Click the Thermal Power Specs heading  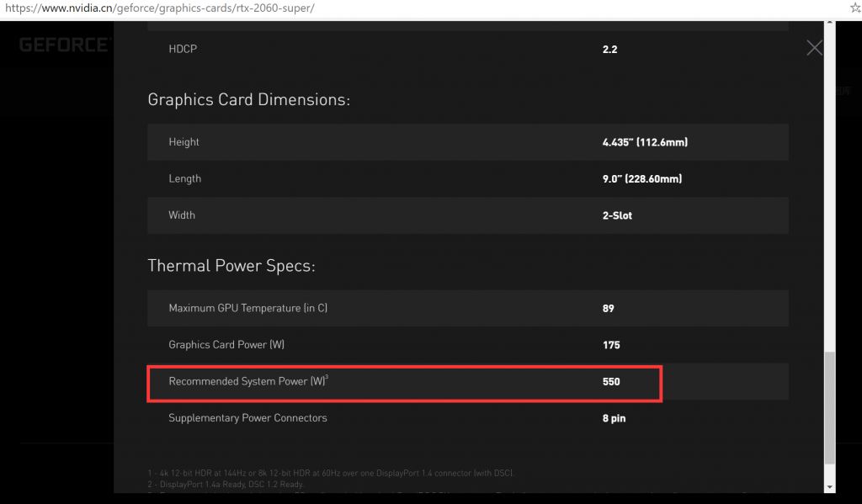[231, 266]
